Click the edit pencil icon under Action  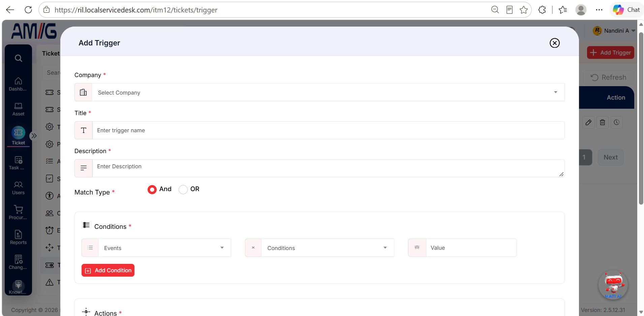click(588, 122)
